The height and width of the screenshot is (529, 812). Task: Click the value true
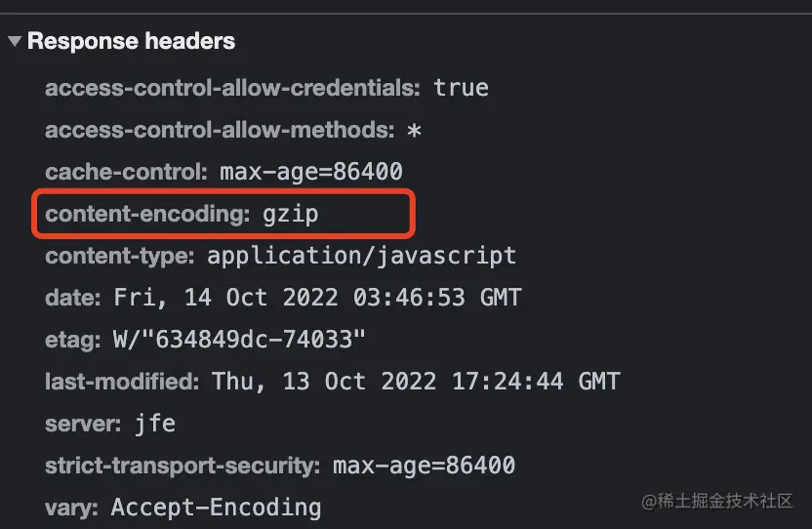(x=461, y=88)
